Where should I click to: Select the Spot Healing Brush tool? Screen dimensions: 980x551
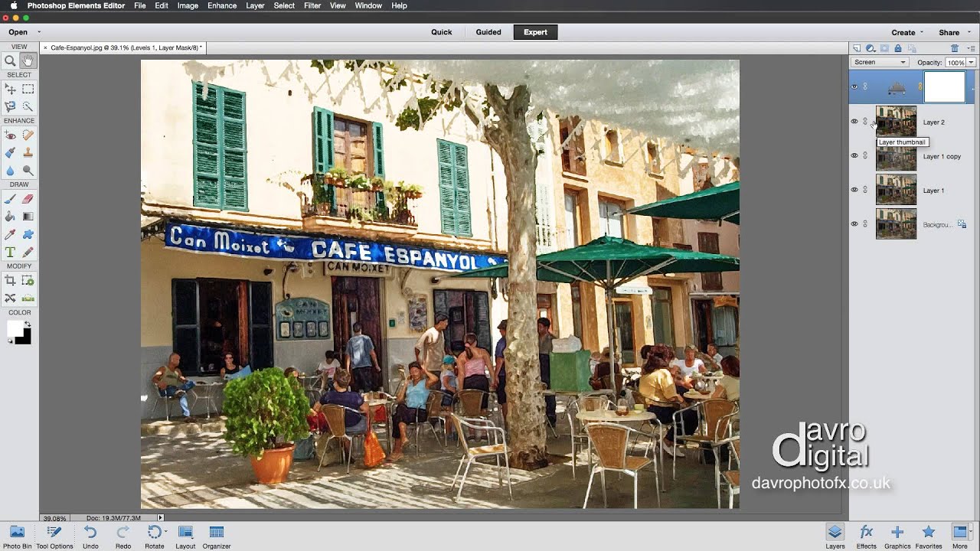tap(28, 135)
